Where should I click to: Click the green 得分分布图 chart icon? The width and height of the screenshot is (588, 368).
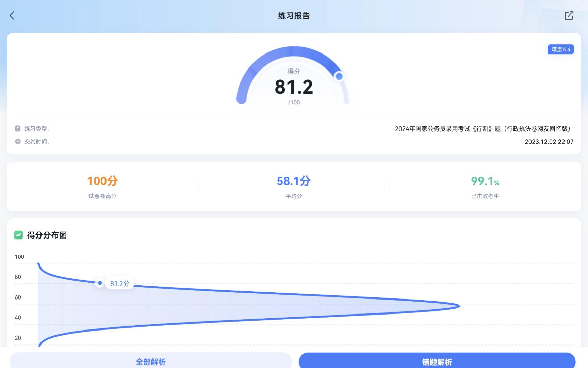click(x=18, y=235)
